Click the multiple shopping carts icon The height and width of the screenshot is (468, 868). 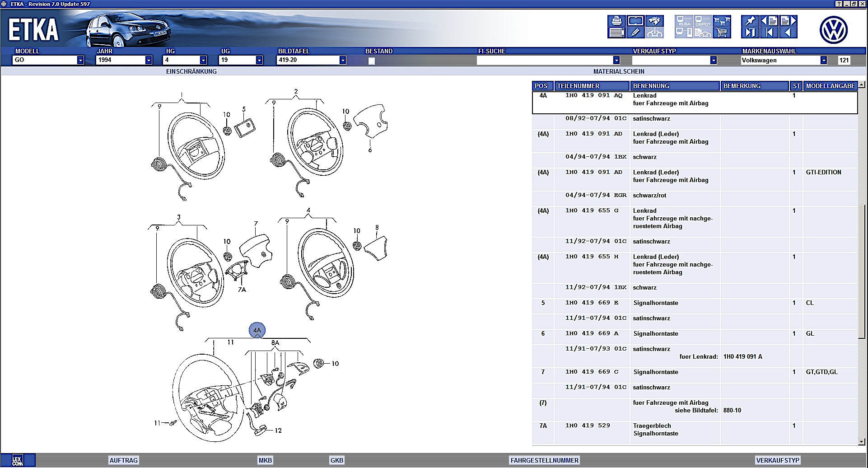pyautogui.click(x=722, y=21)
